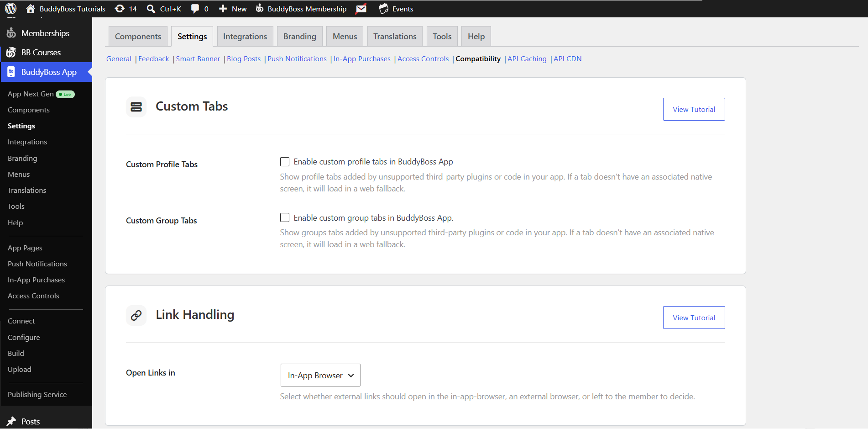
Task: Select Build in sidebar
Action: 16,353
